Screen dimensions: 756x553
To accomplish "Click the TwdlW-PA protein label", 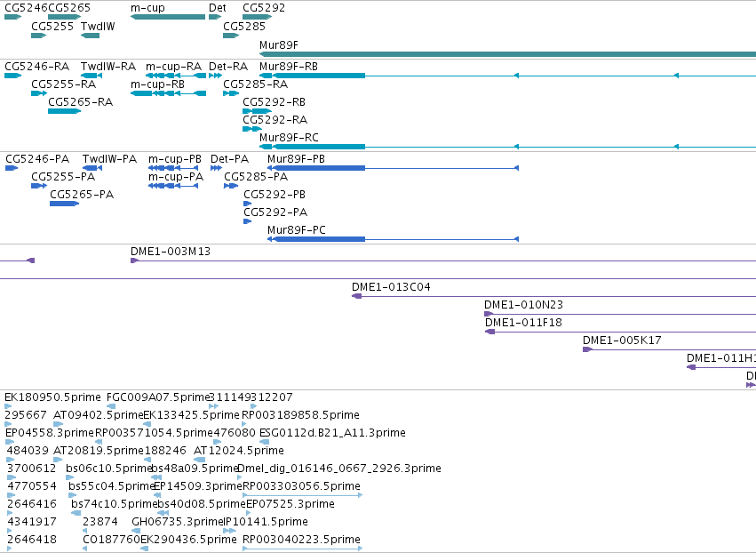I will pyautogui.click(x=109, y=159).
